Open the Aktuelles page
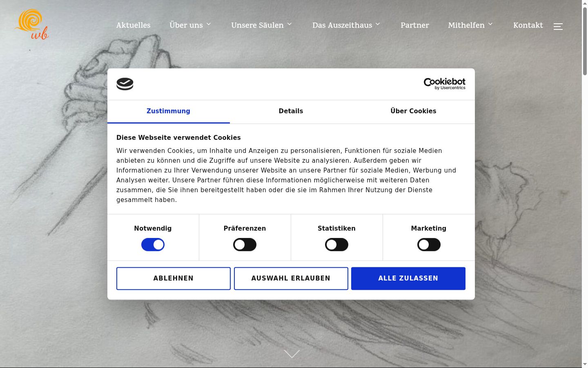Screen dimensions: 588x368 [133, 25]
